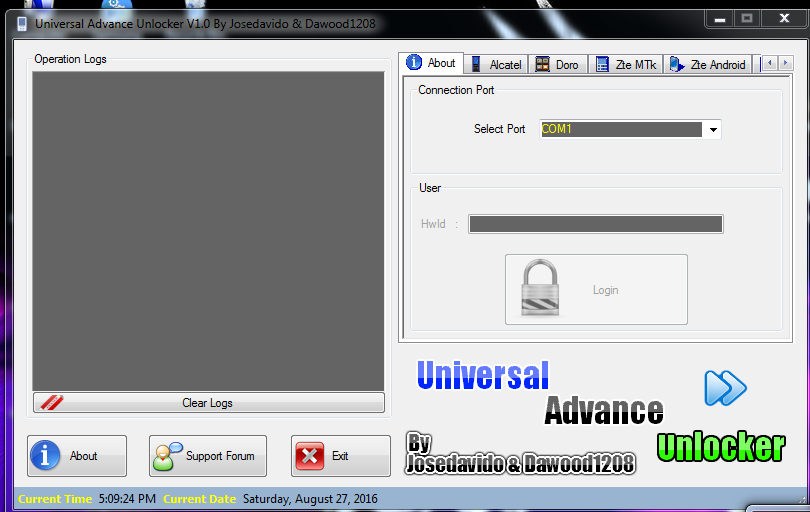Open the About tab

click(x=431, y=63)
